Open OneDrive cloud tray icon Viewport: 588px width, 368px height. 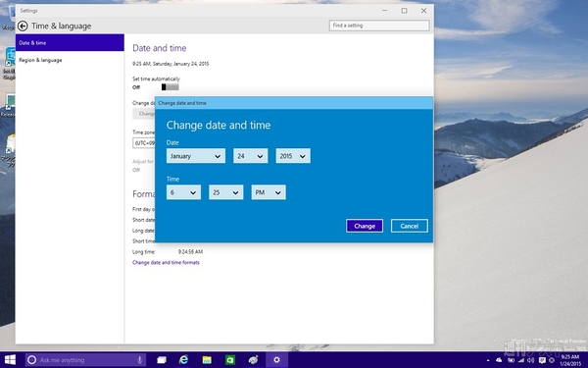[499, 360]
